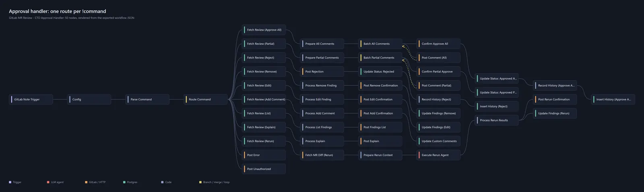Open the Update Status: Approved A... node
The image size is (644, 192).
click(497, 79)
